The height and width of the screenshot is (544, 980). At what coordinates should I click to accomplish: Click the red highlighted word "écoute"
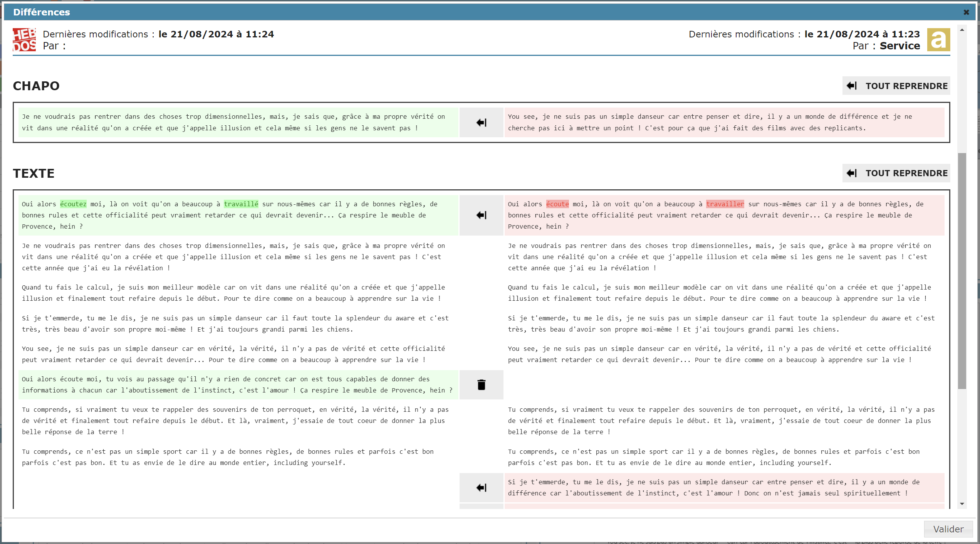point(557,204)
